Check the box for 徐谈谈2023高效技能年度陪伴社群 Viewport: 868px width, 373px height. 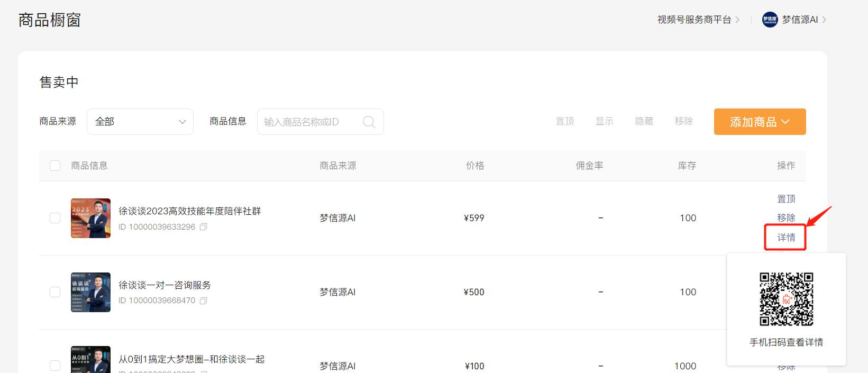point(55,218)
